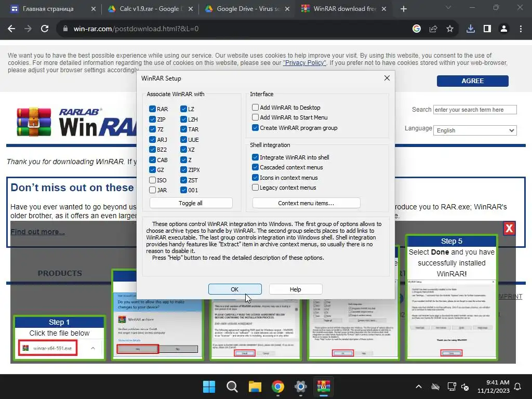Open File Explorer from taskbar
Viewport: 532px width, 399px height.
tap(255, 387)
